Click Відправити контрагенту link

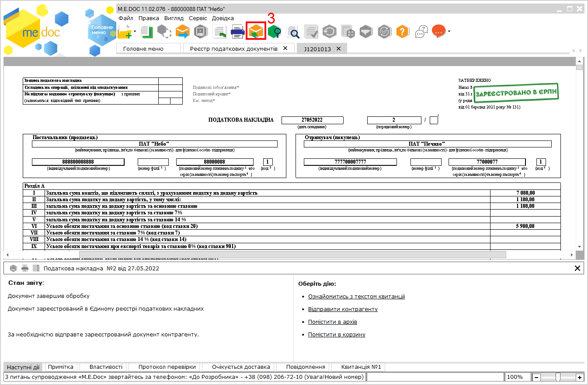pyautogui.click(x=343, y=309)
